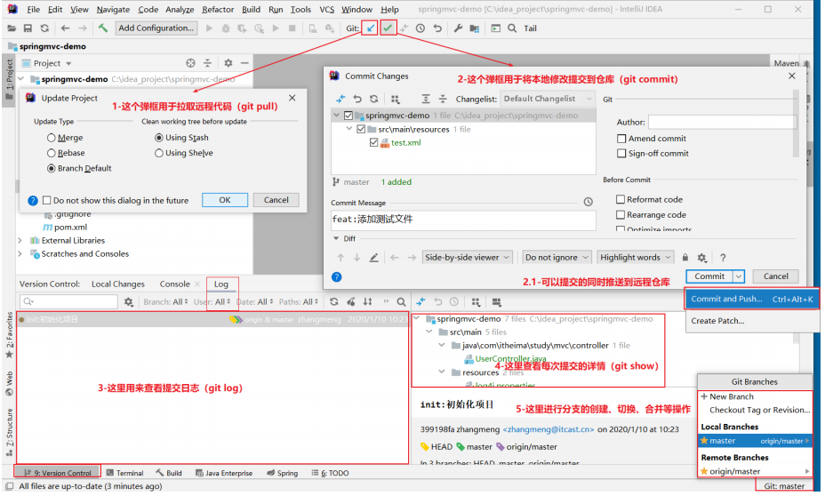Open the Commit button dropdown arrow

(739, 276)
